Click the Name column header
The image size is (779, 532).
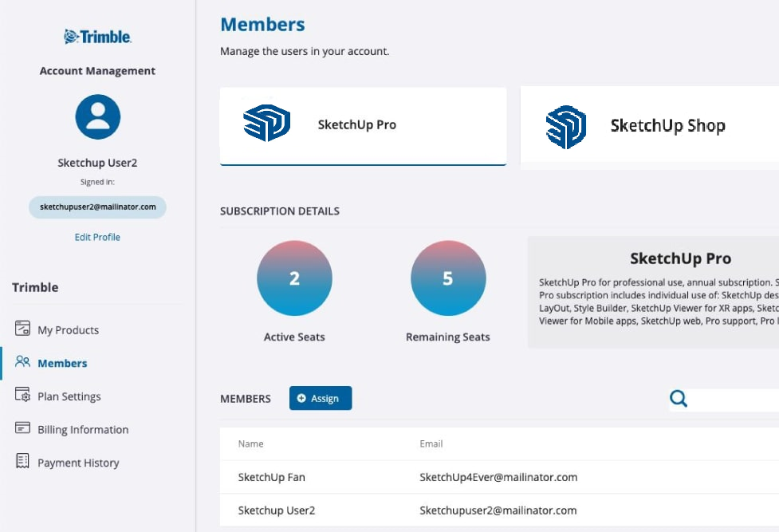[x=251, y=444]
